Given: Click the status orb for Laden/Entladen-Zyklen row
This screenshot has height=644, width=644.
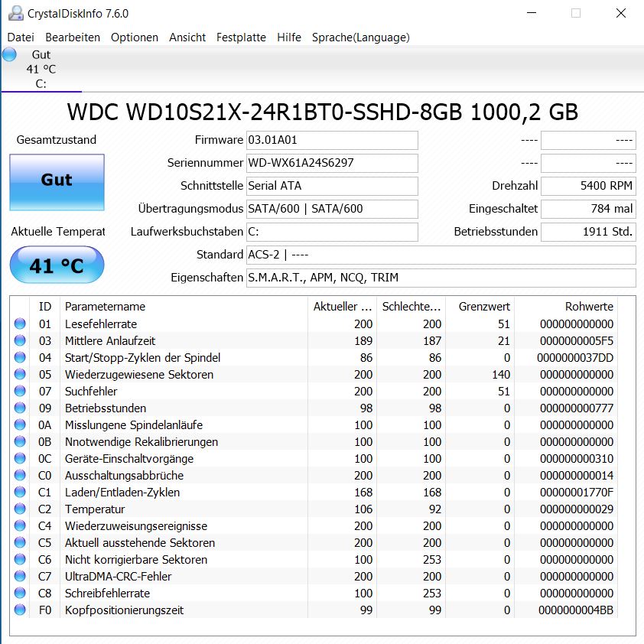Looking at the screenshot, I should [20, 492].
